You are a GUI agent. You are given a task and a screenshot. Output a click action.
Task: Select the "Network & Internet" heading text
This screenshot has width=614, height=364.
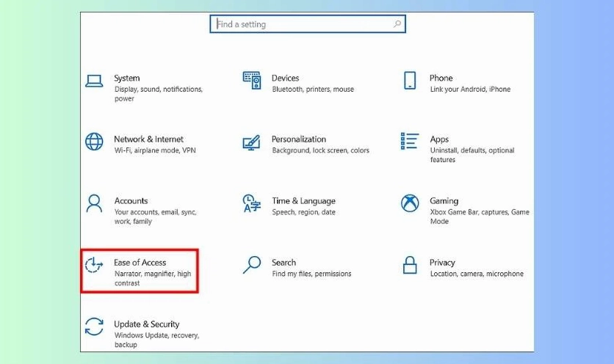tap(148, 139)
